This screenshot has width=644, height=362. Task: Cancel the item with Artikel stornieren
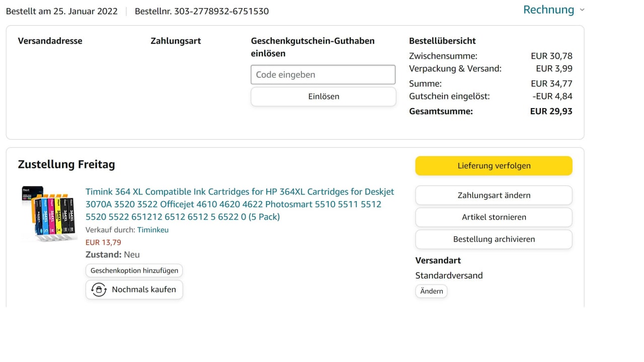pos(494,217)
